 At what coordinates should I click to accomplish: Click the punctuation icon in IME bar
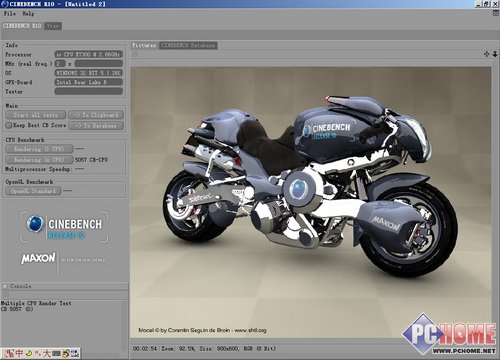38,353
